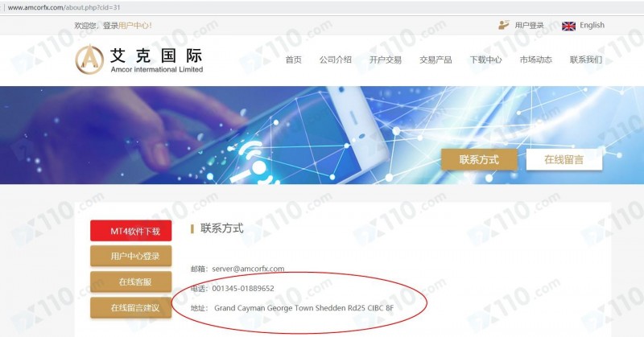The height and width of the screenshot is (337, 644).
Task: Open the 公司介绍 menu item
Action: [x=336, y=60]
